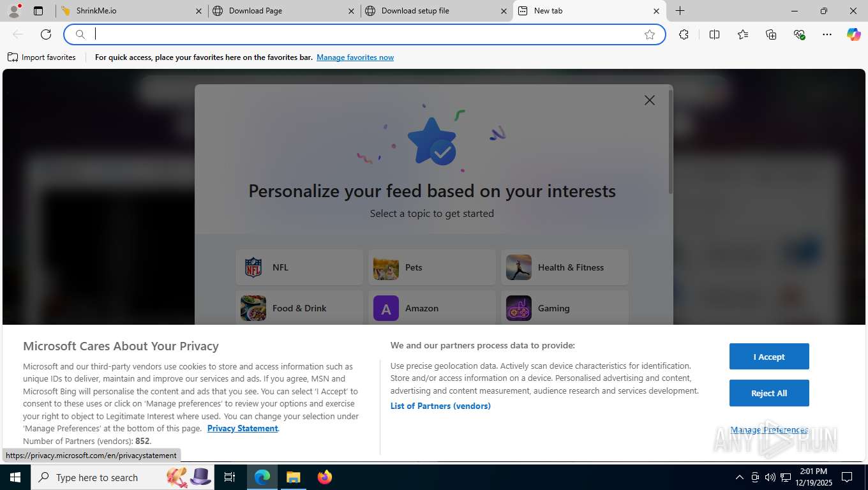Select the Gaming topic
The width and height of the screenshot is (868, 490).
coord(565,308)
